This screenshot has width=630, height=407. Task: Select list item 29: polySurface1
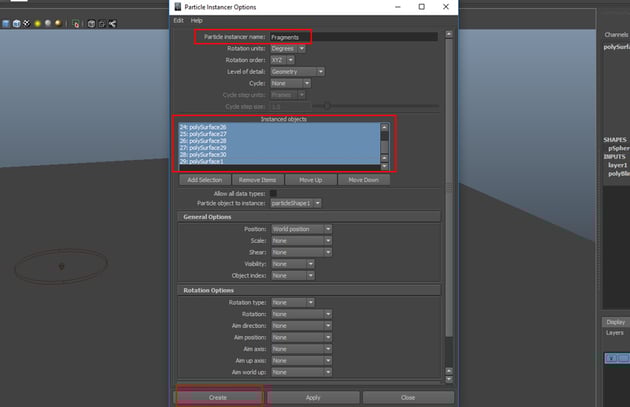(x=279, y=161)
